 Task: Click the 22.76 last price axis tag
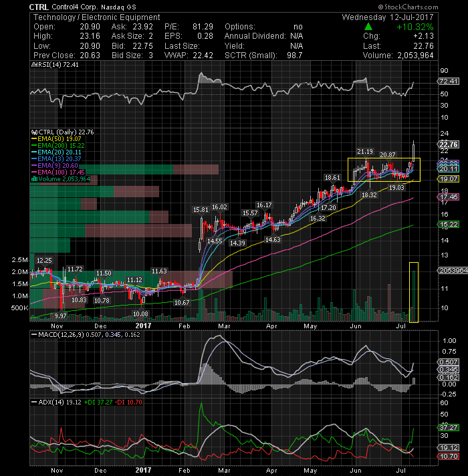tap(448, 144)
